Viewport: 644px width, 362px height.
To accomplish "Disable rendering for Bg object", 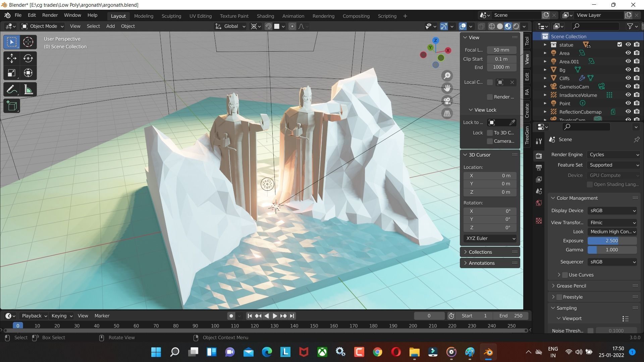I will pos(637,70).
